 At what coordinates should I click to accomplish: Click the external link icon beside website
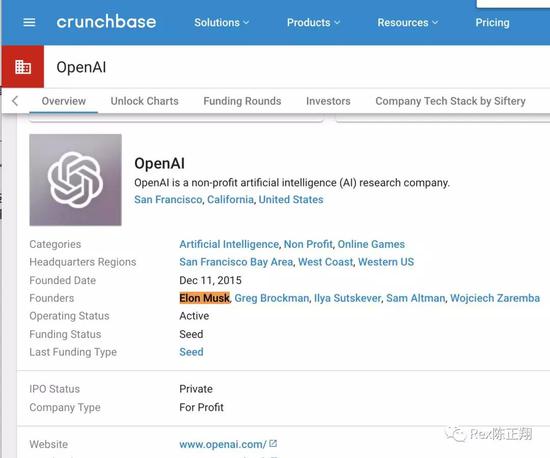pos(273,444)
